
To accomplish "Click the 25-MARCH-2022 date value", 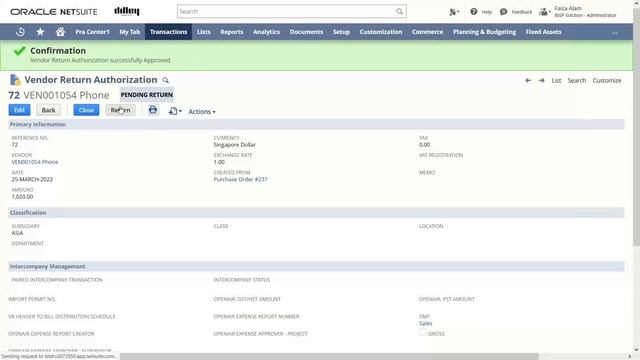I will click(x=32, y=179).
